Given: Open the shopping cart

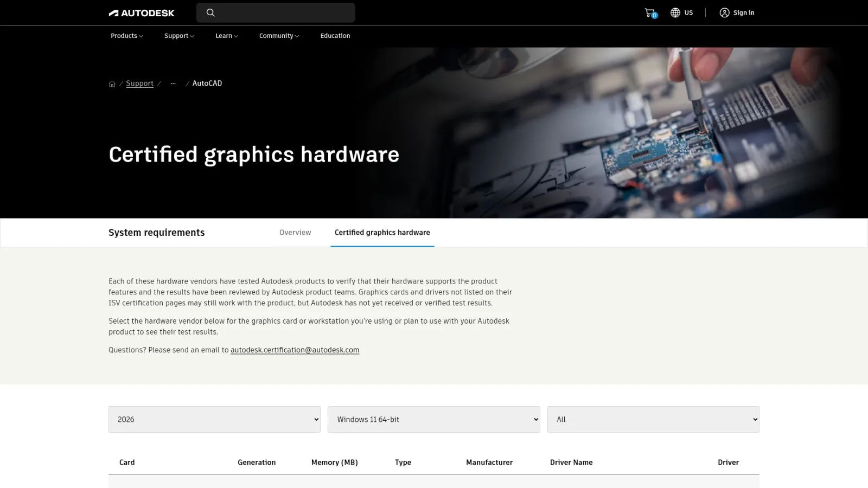Looking at the screenshot, I should [x=650, y=12].
